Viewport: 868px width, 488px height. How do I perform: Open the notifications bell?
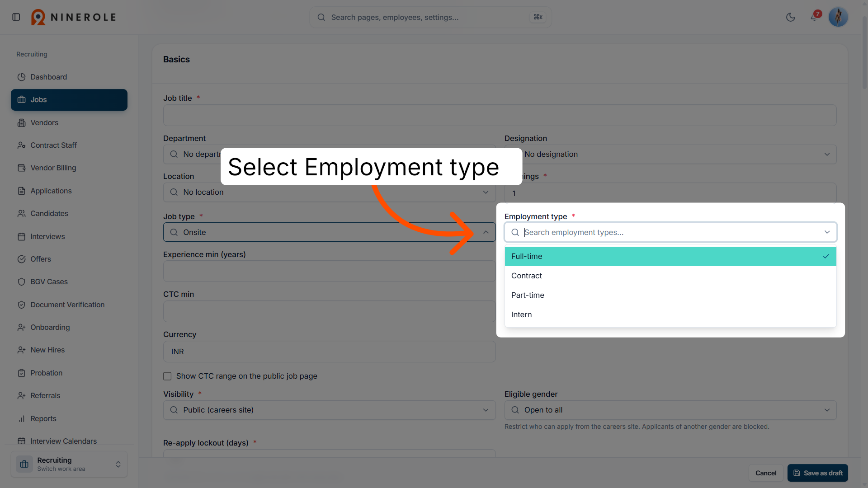click(x=814, y=17)
